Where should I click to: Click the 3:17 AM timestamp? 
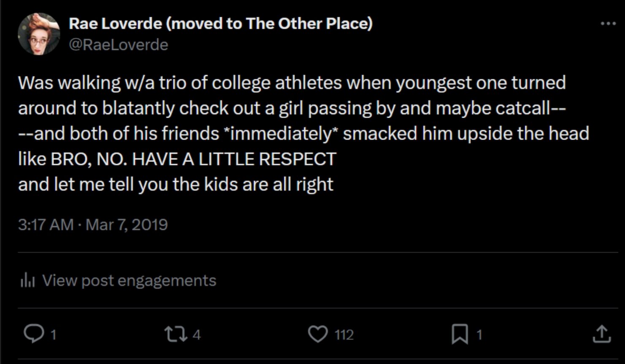tap(46, 224)
